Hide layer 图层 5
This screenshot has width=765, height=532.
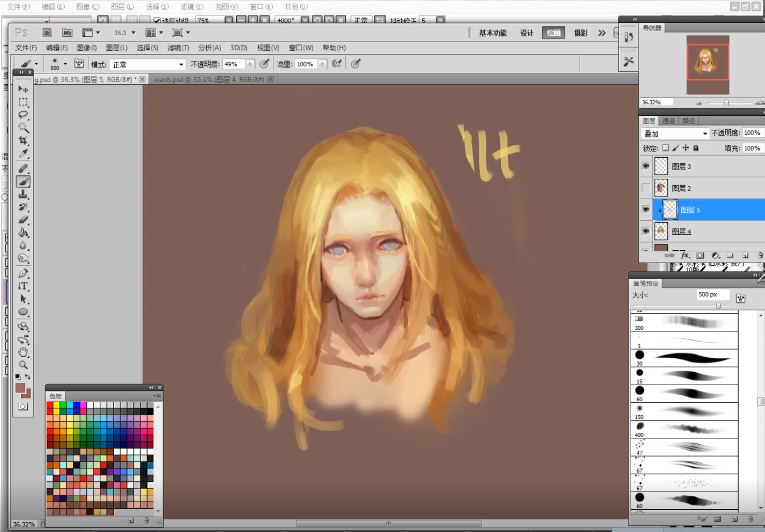pos(646,209)
